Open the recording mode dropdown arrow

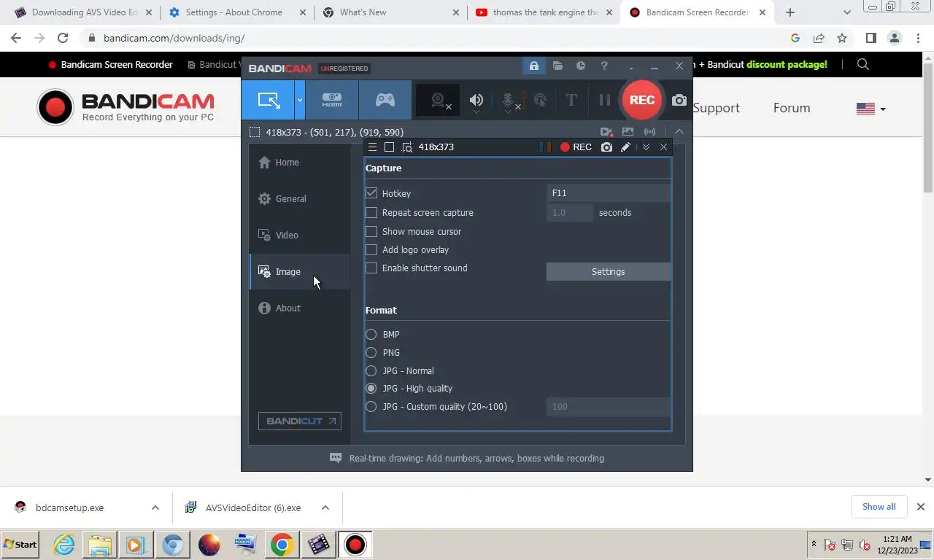pyautogui.click(x=300, y=100)
